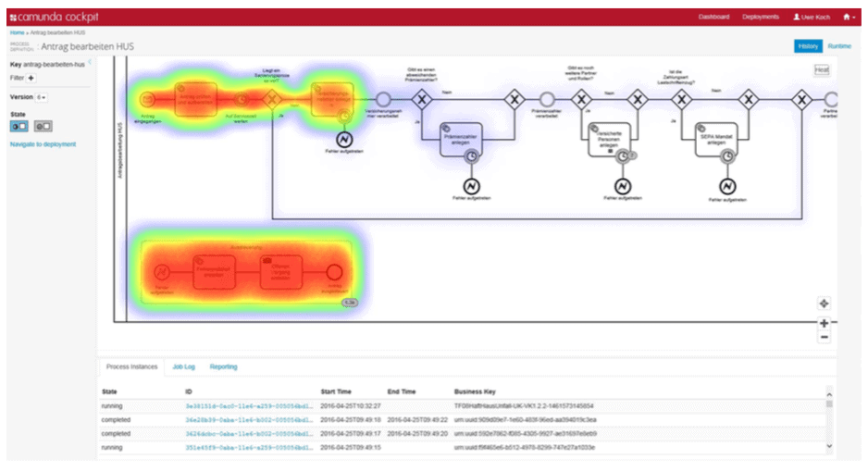Image resolution: width=868 pixels, height=471 pixels.
Task: Select the Prämienzahler anlegen task
Action: pyautogui.click(x=461, y=140)
